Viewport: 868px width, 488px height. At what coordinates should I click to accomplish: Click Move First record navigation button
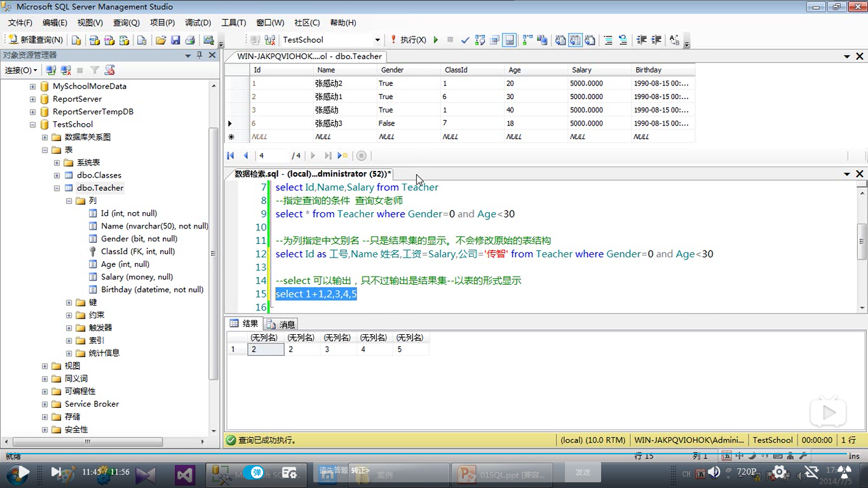(x=231, y=156)
